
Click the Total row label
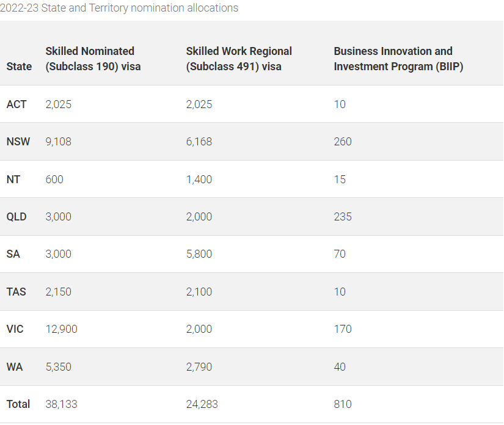(18, 404)
